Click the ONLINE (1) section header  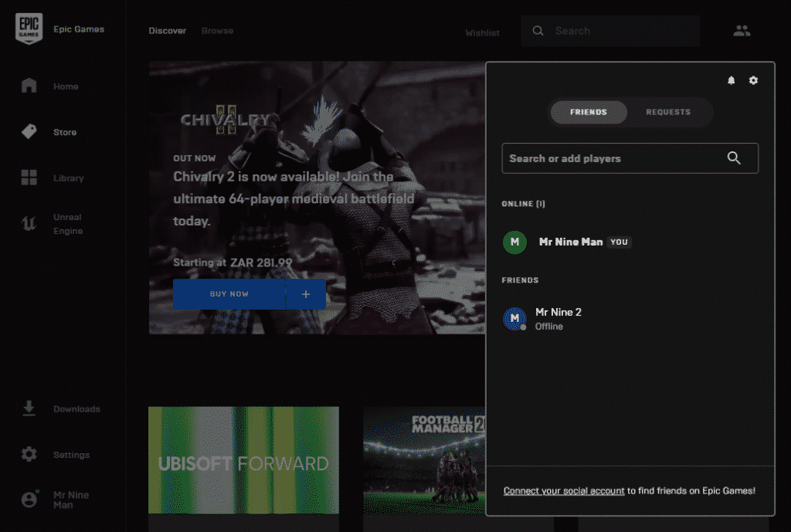(523, 204)
